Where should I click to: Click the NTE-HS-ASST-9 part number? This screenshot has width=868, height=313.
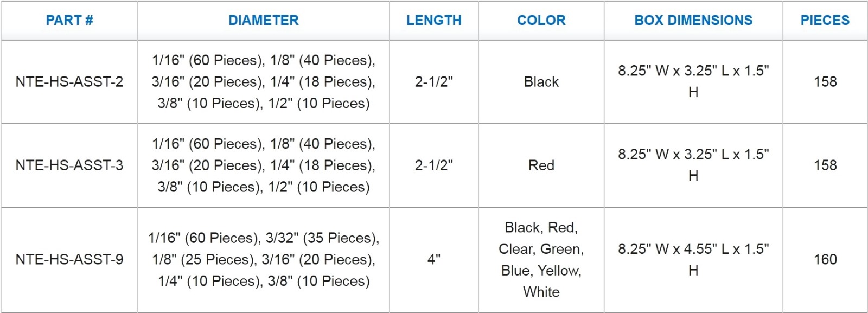pyautogui.click(x=69, y=260)
